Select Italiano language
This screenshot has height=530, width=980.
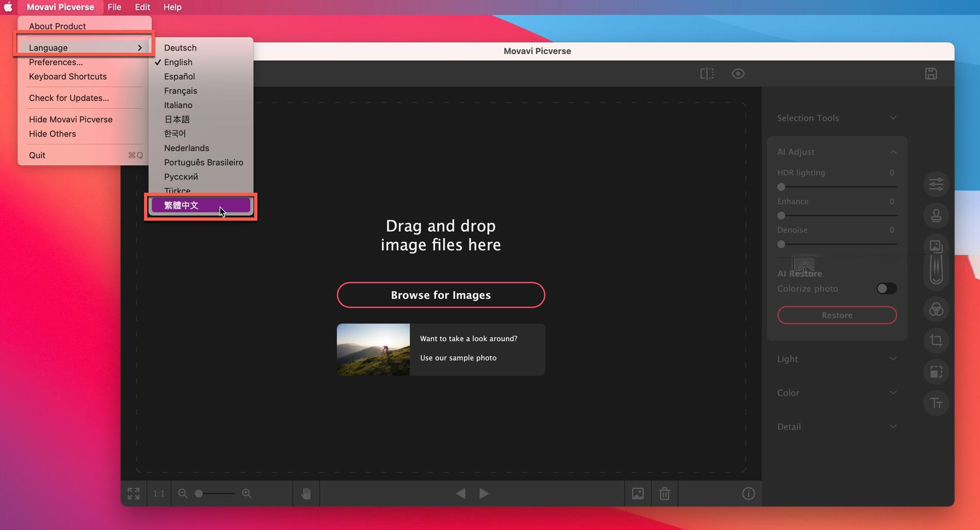pyautogui.click(x=201, y=105)
